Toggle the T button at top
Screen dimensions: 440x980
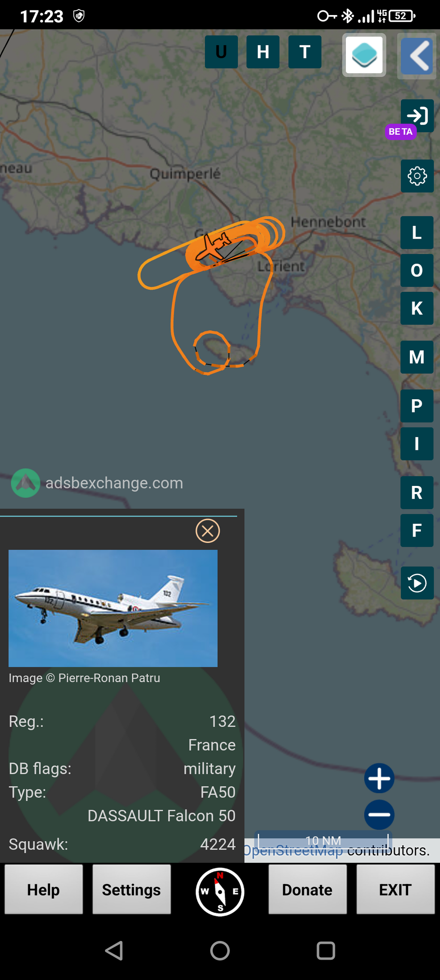[305, 52]
